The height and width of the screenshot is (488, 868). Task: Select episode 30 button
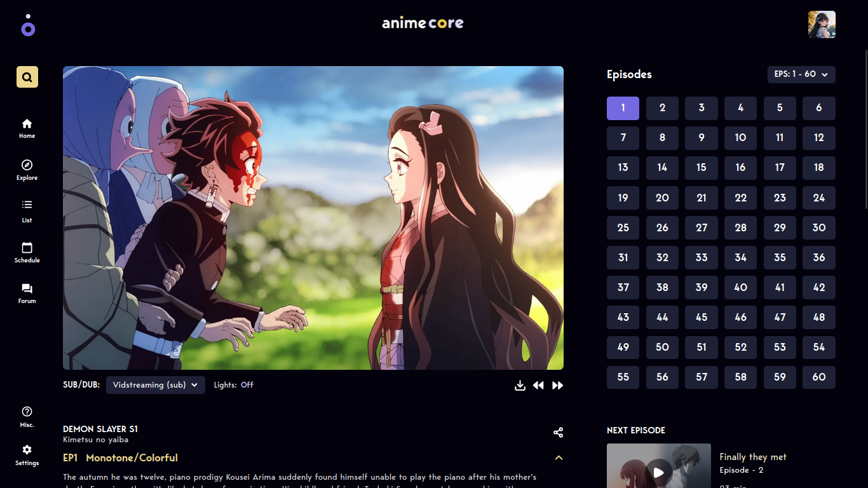pyautogui.click(x=819, y=227)
